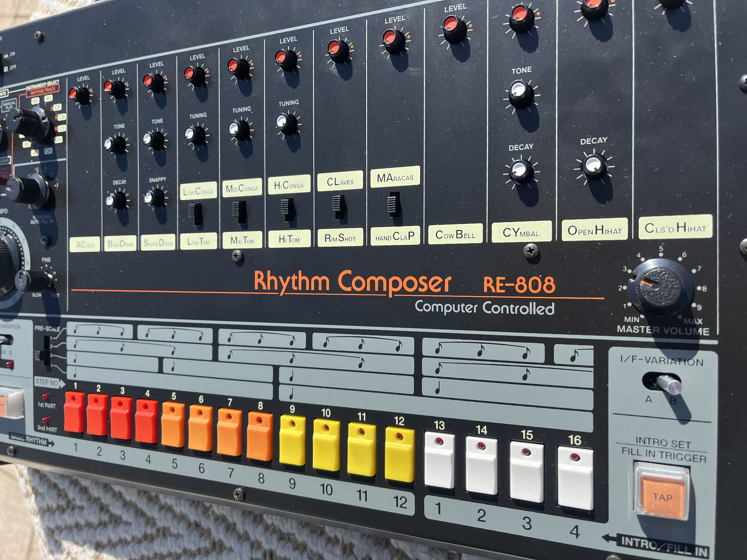
Task: Tap step button 1 (red)
Action: (74, 411)
